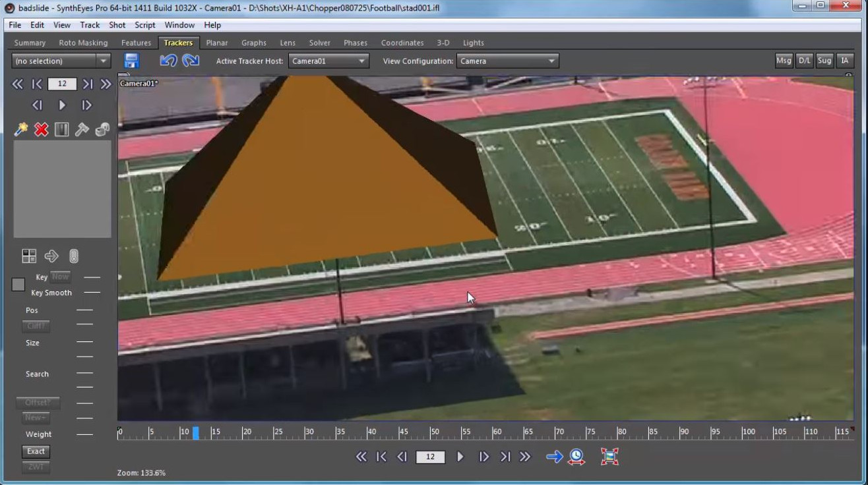The image size is (868, 485).
Task: Open the Active Tracker Host dropdown
Action: (x=328, y=61)
